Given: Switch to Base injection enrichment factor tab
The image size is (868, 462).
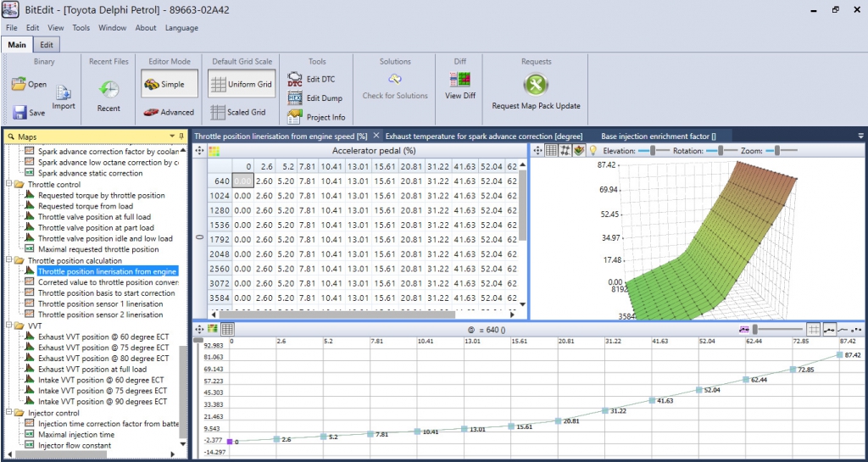Looking at the screenshot, I should (659, 136).
